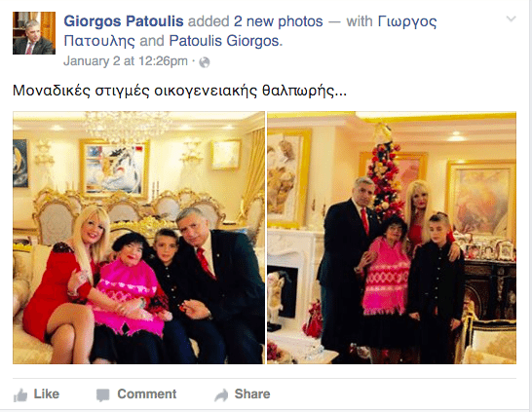Open Giorgos Patoulis profile picture

[34, 33]
